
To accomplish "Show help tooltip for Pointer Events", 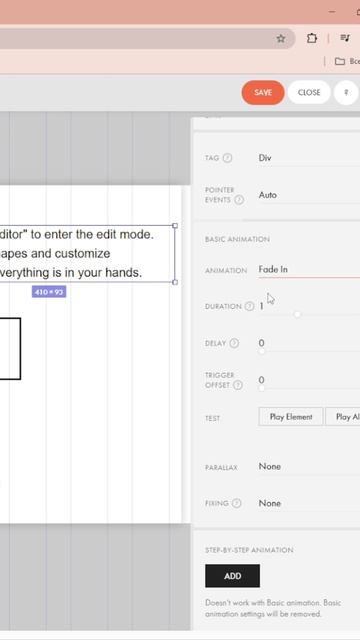I will click(x=240, y=200).
